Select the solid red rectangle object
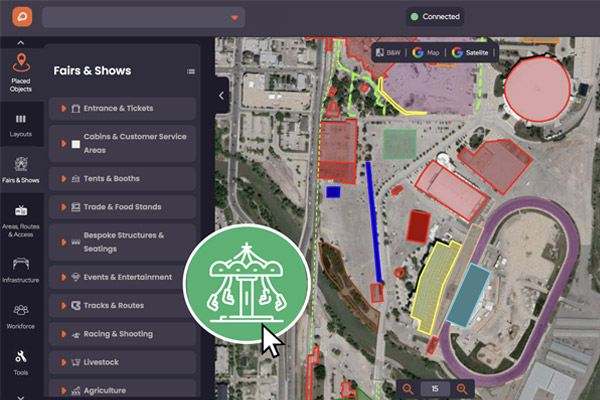Screen dimensions: 600x400 coord(418,227)
